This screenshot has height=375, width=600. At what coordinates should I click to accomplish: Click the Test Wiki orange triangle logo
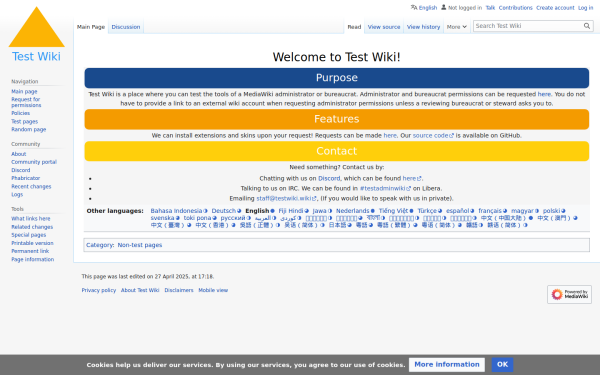point(36,27)
